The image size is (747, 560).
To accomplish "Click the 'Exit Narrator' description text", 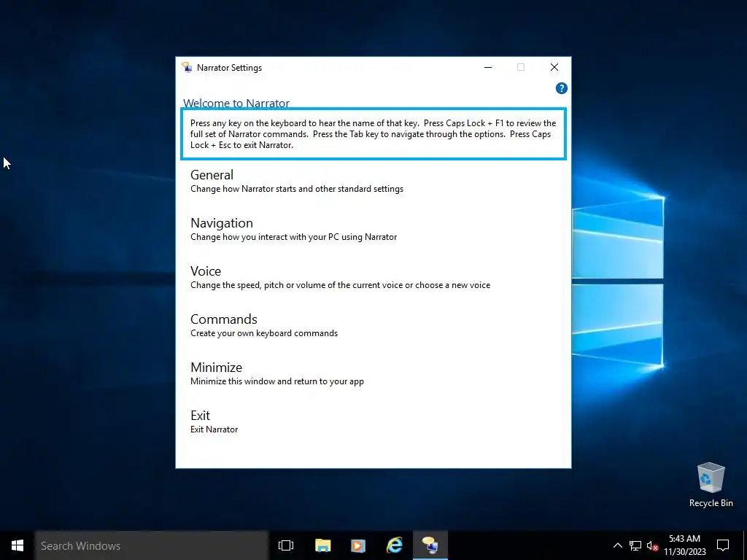I will [214, 429].
